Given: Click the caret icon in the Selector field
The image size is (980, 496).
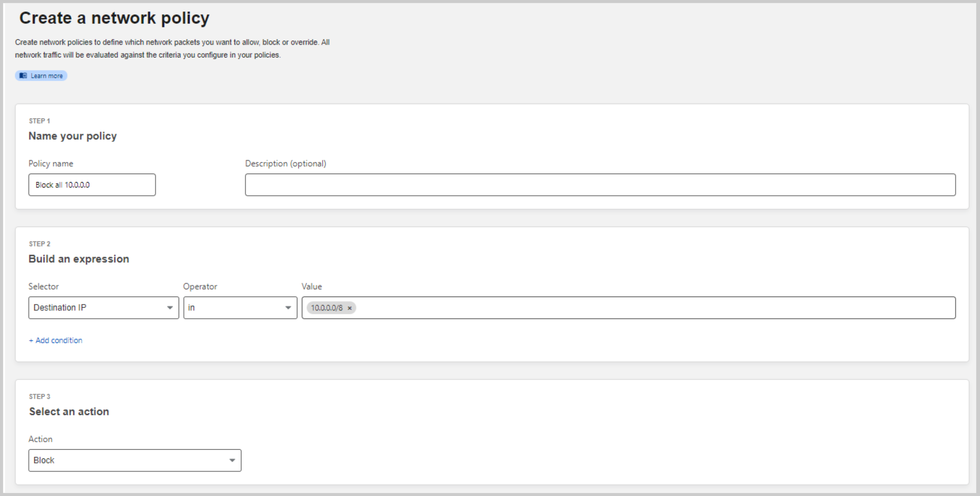Looking at the screenshot, I should [170, 308].
